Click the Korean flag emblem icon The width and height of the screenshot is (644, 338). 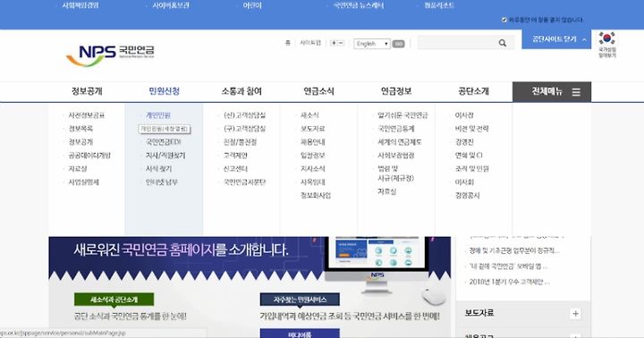pyautogui.click(x=606, y=38)
